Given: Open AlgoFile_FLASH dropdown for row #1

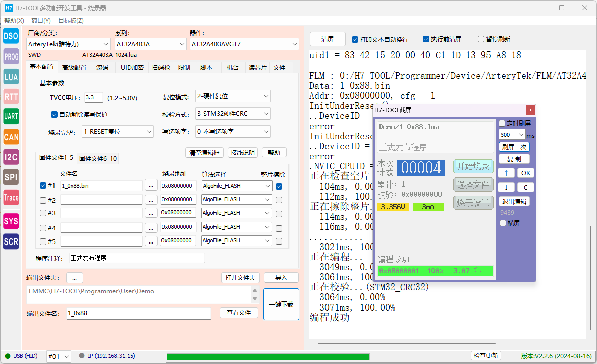Looking at the screenshot, I should [x=237, y=186].
